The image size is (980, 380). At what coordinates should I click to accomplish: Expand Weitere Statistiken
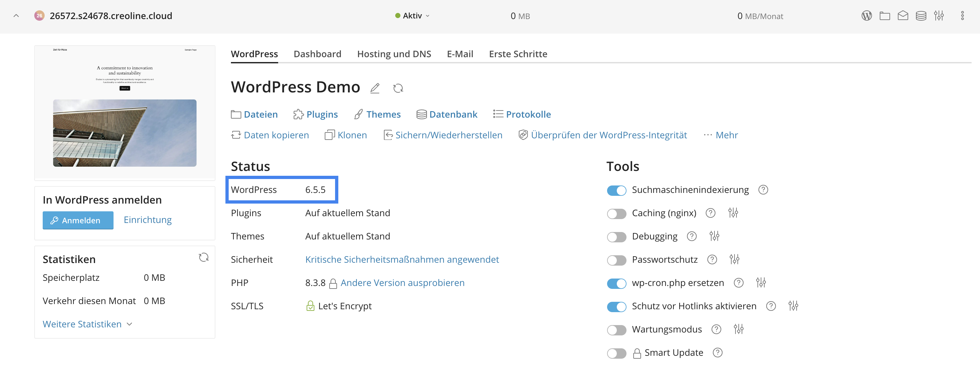tap(88, 324)
